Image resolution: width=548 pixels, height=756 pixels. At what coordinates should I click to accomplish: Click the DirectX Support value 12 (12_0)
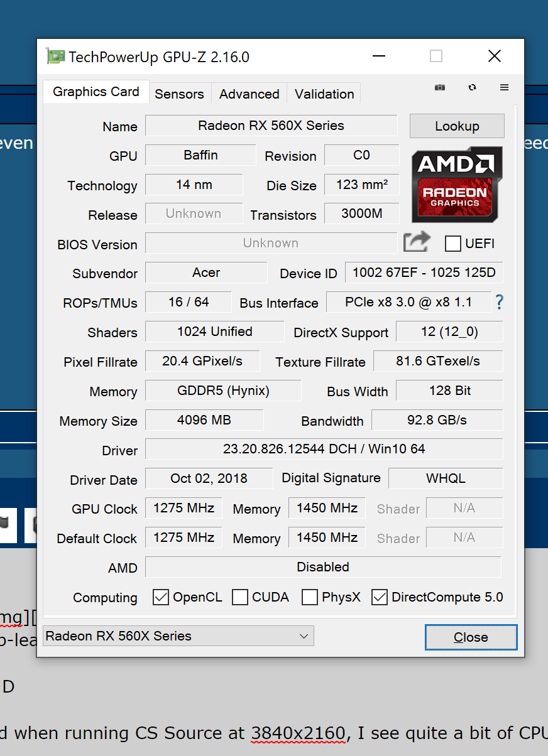450,331
